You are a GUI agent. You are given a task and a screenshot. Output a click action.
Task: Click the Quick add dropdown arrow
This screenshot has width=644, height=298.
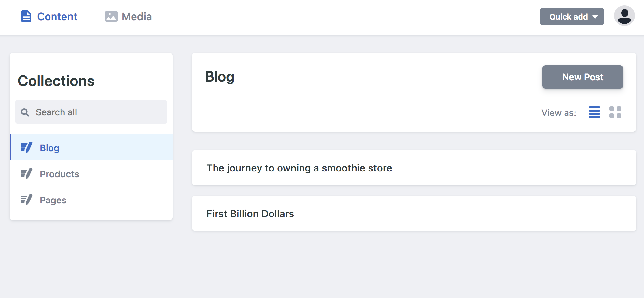[595, 17]
